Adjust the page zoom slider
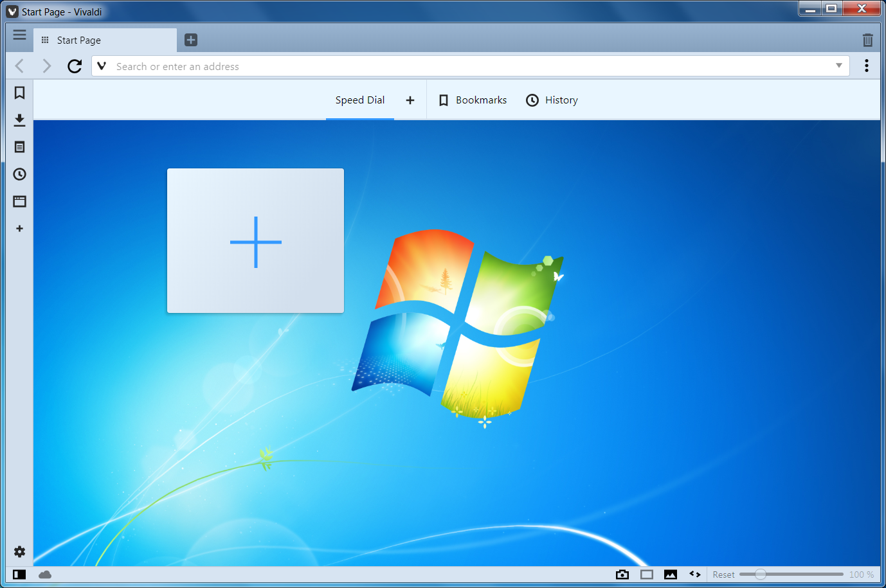Image resolution: width=886 pixels, height=588 pixels. pos(791,575)
